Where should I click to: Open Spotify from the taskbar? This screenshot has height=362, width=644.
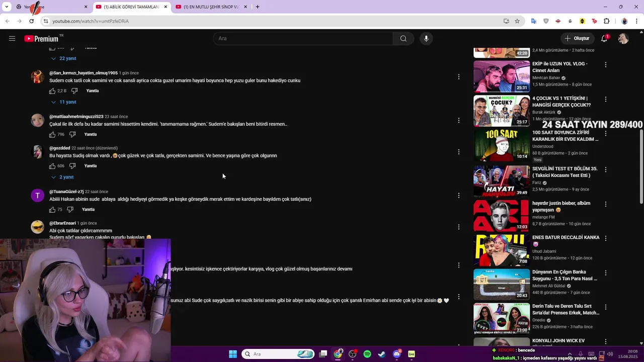tap(367, 354)
